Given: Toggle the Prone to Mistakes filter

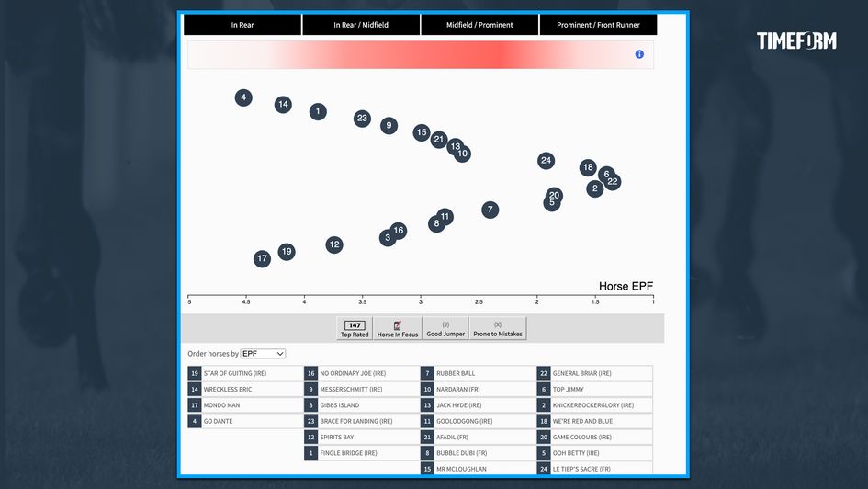Looking at the screenshot, I should coord(498,329).
